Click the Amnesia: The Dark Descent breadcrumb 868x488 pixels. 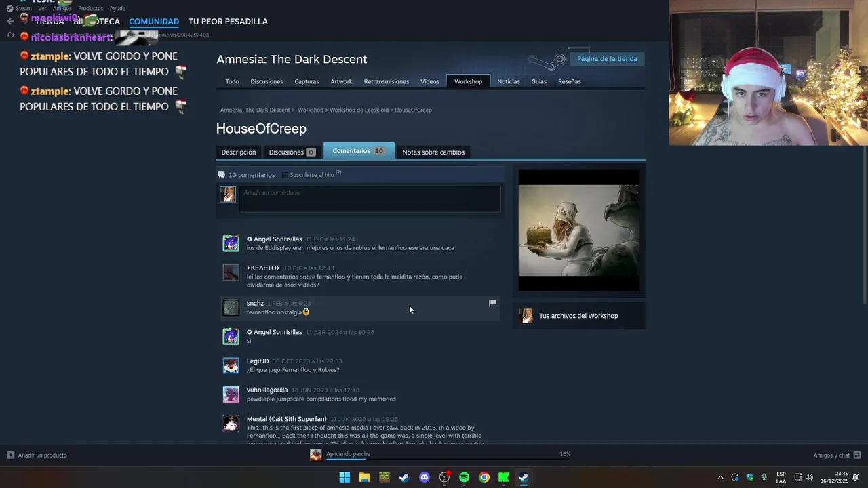(255, 110)
